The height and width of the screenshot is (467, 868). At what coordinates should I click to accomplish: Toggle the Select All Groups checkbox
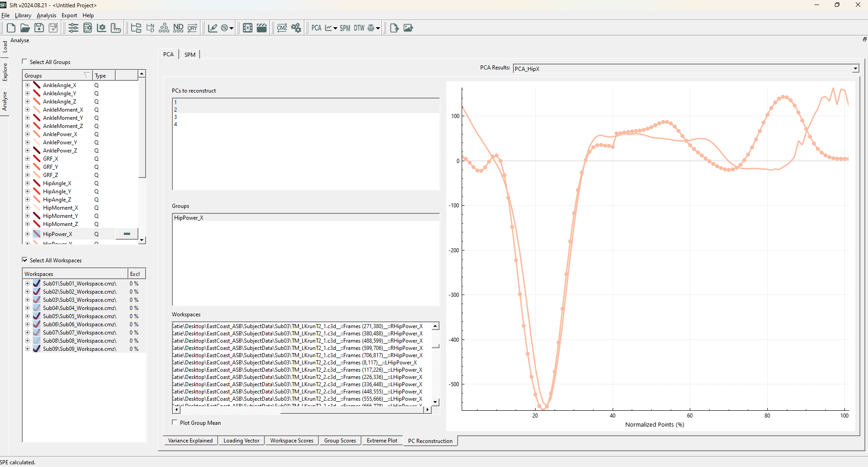(x=24, y=61)
